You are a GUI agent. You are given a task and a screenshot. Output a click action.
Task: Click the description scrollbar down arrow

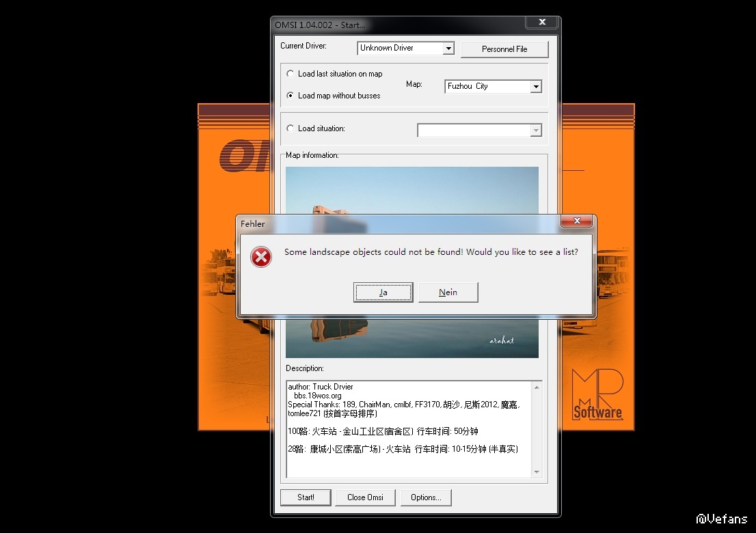click(537, 471)
